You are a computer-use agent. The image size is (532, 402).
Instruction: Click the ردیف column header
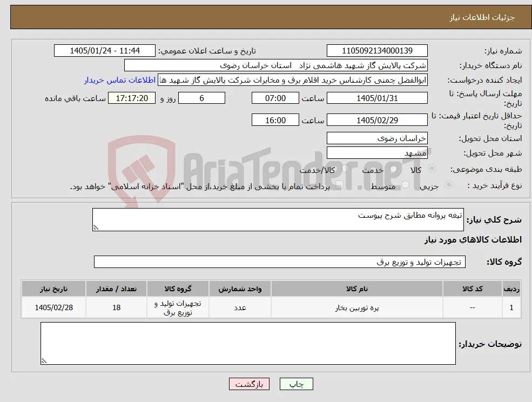click(511, 289)
